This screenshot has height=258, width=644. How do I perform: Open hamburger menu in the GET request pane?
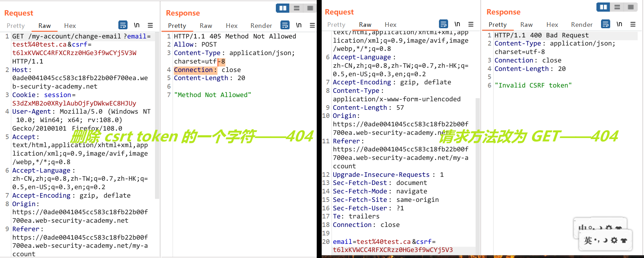[x=150, y=25]
